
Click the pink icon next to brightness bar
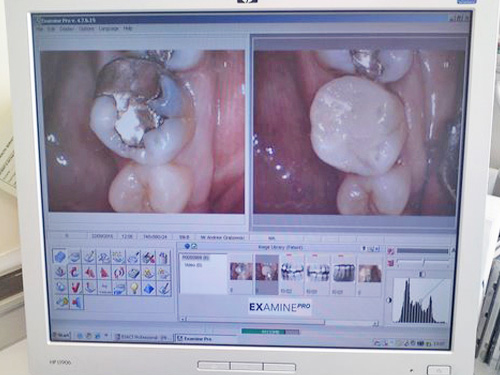coord(391,251)
